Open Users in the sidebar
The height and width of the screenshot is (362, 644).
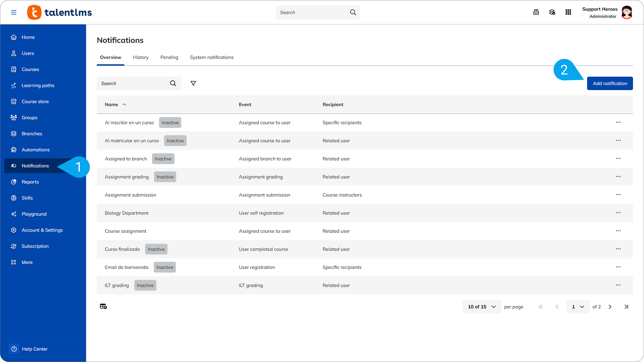(43, 53)
